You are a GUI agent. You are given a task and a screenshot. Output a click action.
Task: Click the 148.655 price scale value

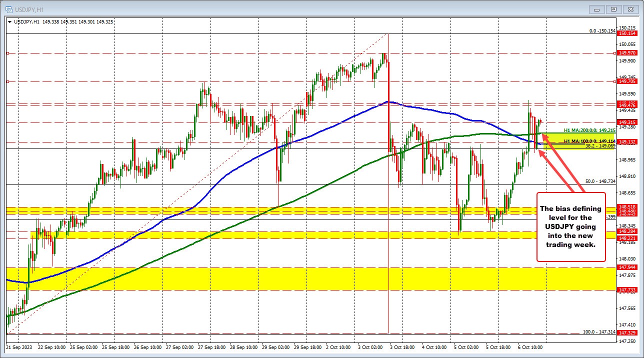tap(626, 192)
